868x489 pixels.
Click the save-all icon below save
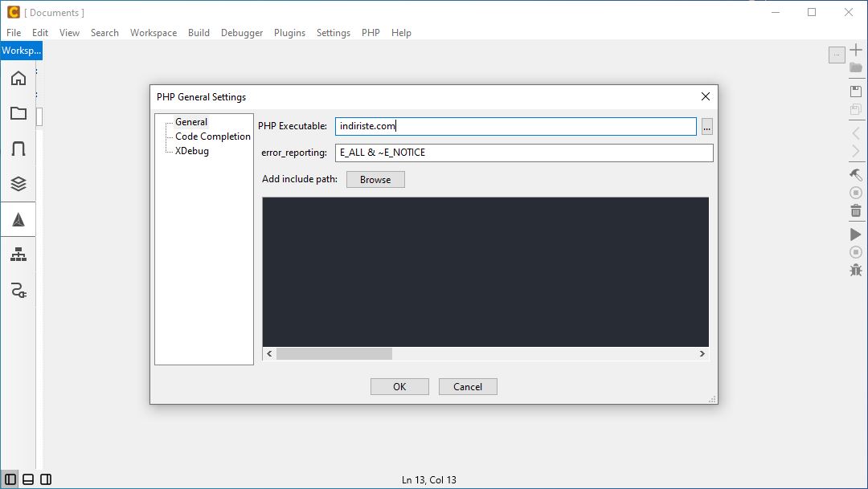coord(856,109)
